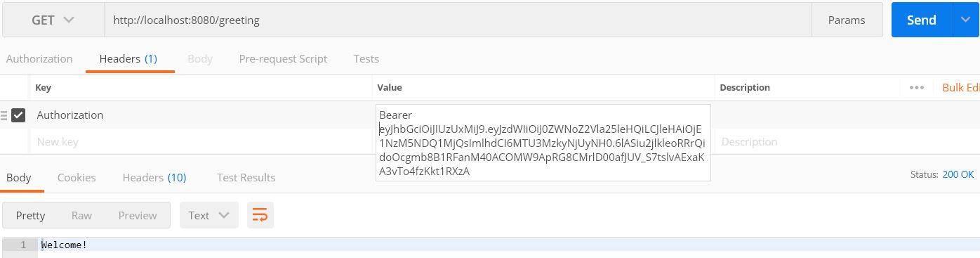Open the Pre-request Script tab
Viewport: 980px width, 258px height.
tap(283, 59)
